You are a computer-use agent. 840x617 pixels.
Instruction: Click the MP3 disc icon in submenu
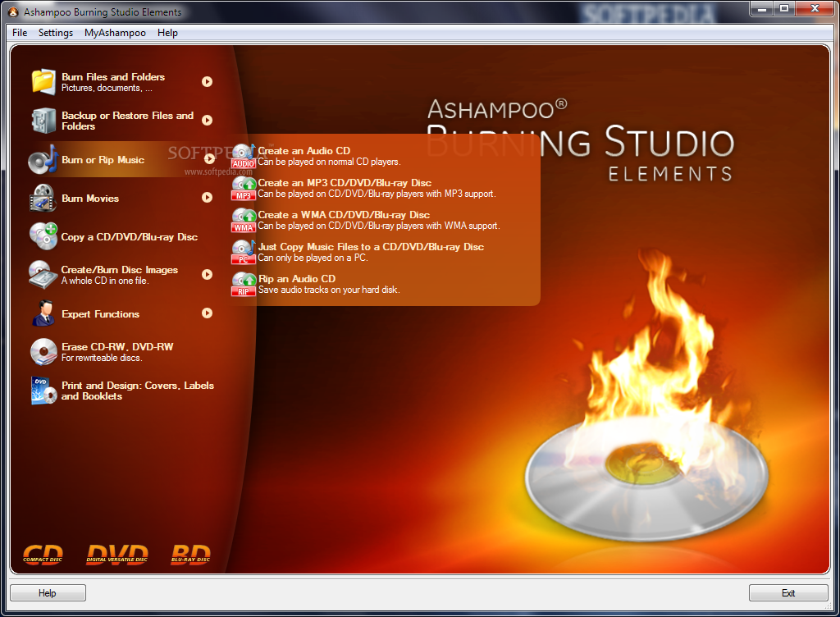[243, 188]
